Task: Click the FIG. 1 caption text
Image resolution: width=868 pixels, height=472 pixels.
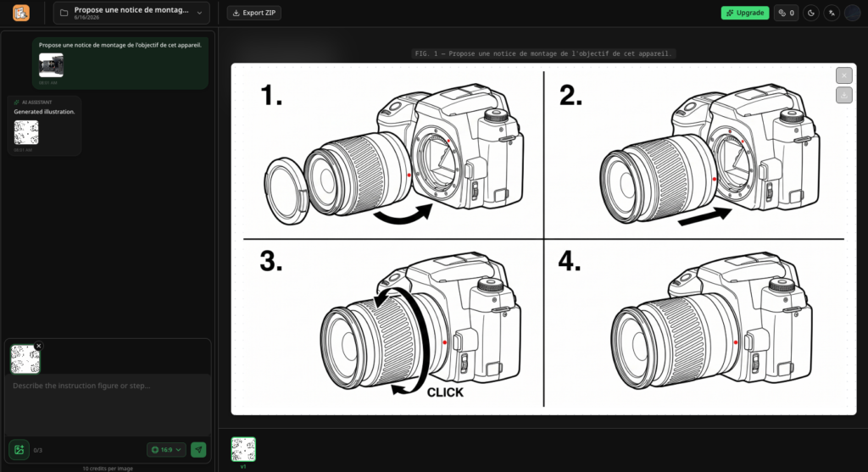Action: pos(543,53)
